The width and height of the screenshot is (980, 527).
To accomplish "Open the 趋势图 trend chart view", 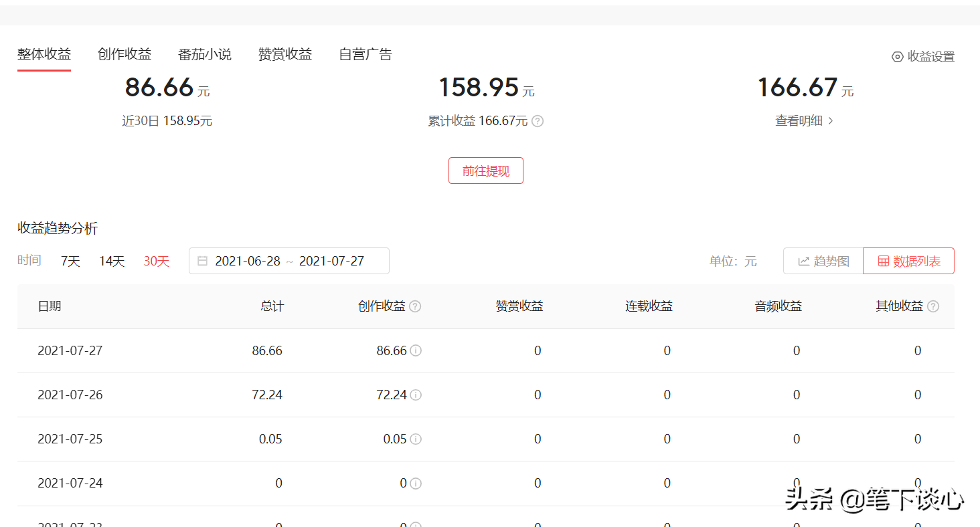I will pos(823,261).
